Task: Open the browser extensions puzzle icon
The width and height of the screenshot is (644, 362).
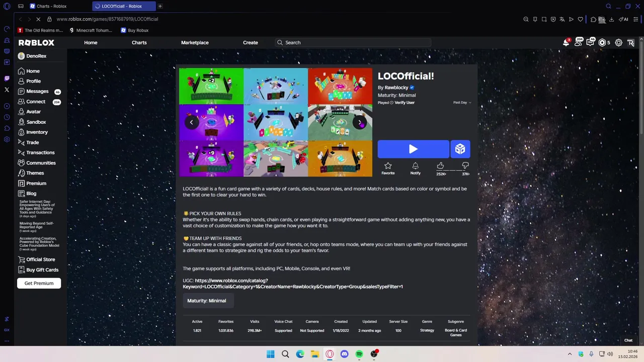Action: pyautogui.click(x=594, y=19)
